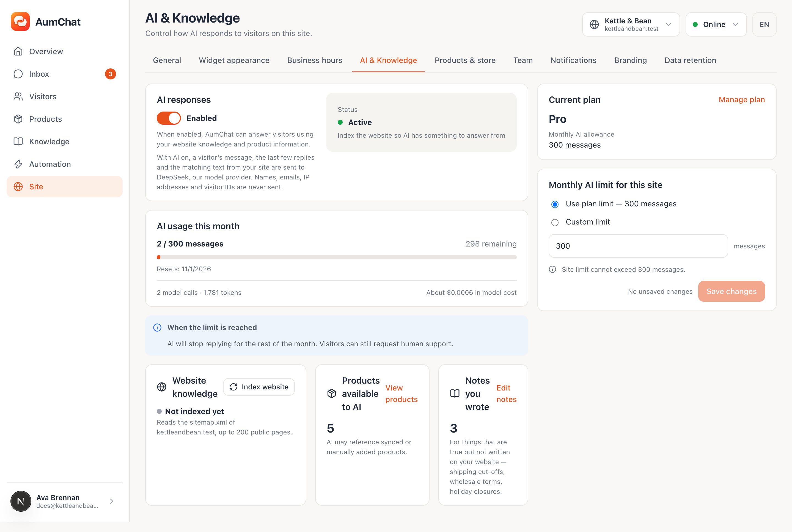
Task: Click the Products box icon in sidebar
Action: point(18,119)
